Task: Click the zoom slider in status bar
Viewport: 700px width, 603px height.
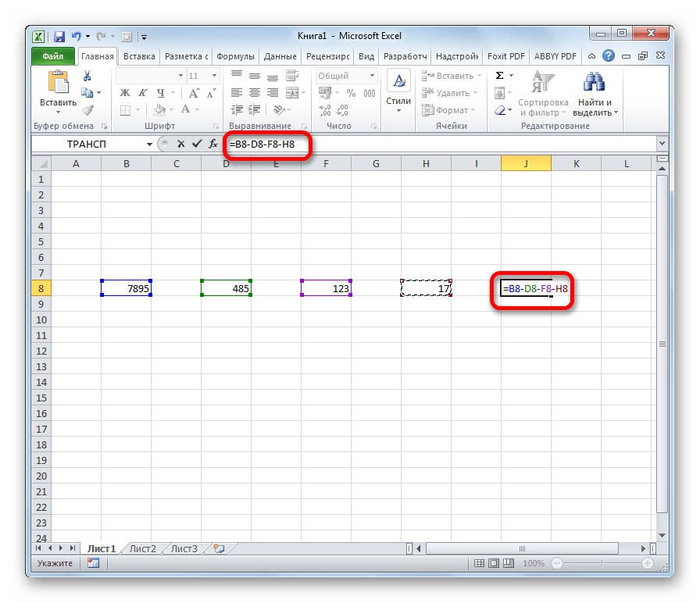Action: (x=602, y=563)
